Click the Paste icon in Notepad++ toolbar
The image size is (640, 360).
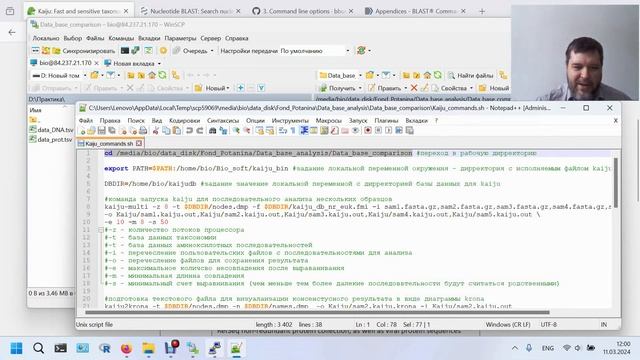(177, 131)
